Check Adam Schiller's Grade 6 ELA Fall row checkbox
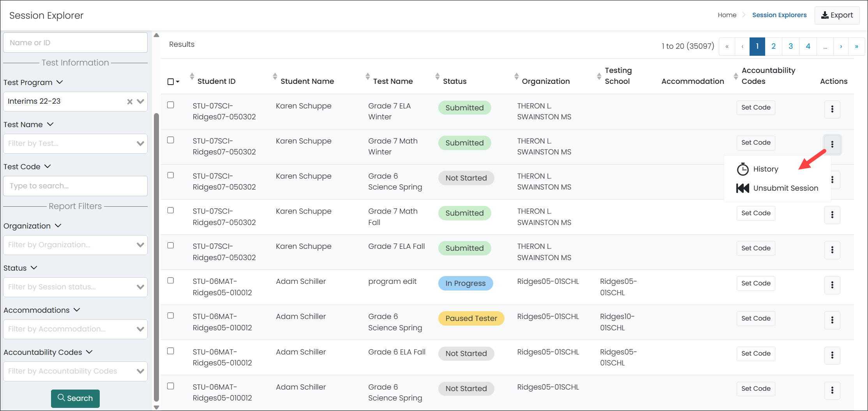 click(x=170, y=351)
